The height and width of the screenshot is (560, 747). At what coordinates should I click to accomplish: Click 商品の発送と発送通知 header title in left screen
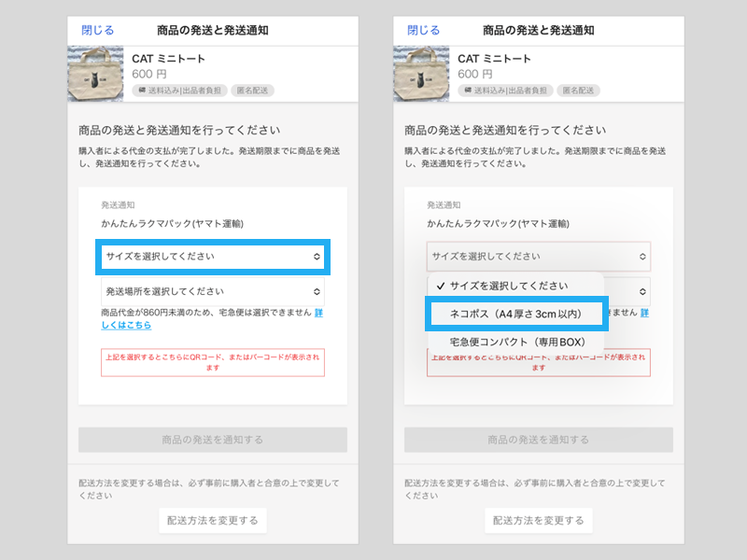coord(213,31)
